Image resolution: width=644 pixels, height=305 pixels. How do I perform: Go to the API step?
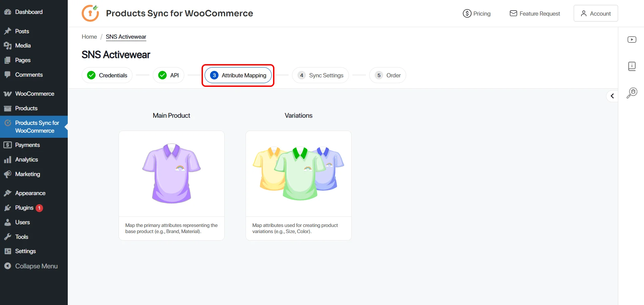[168, 75]
